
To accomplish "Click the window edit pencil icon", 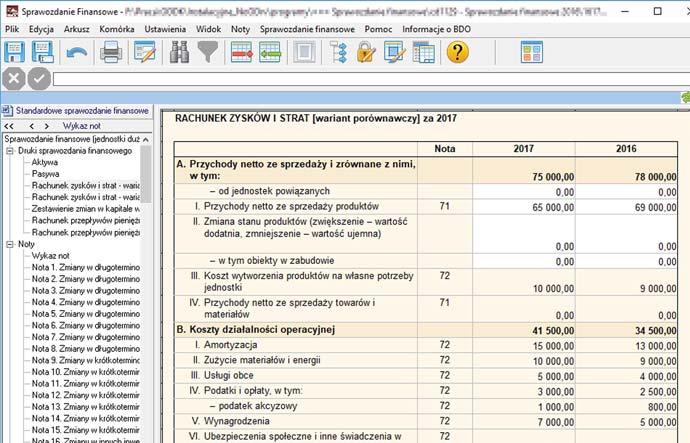I will click(x=395, y=52).
